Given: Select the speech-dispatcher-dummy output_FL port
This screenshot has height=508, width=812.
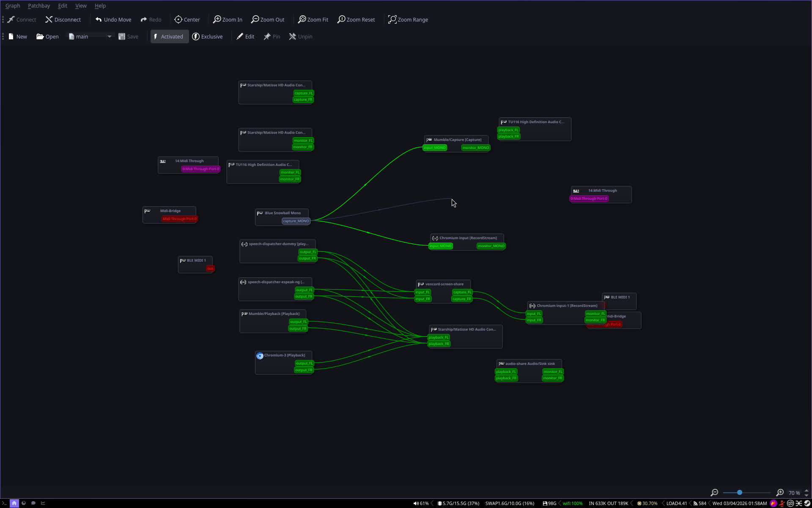Looking at the screenshot, I should pos(308,252).
